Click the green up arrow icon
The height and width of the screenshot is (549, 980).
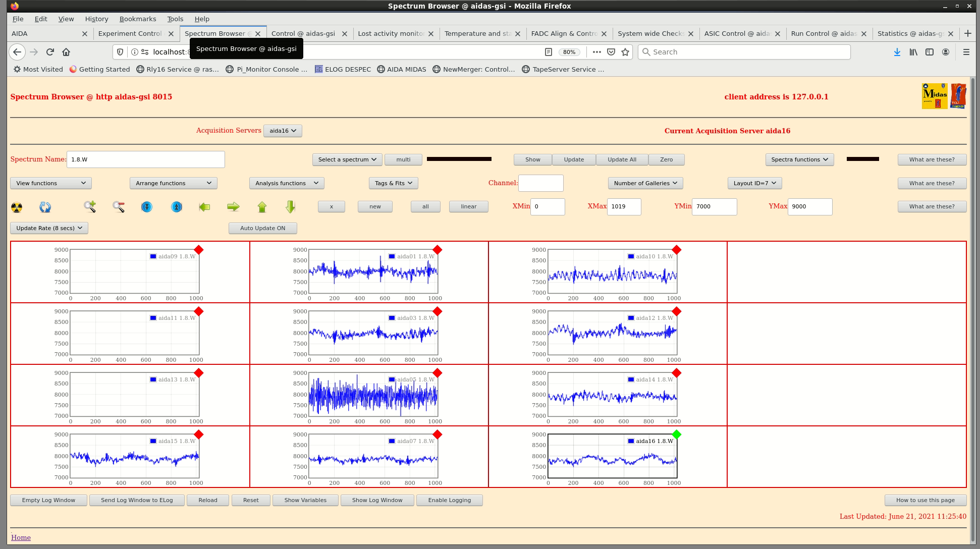[x=262, y=207]
